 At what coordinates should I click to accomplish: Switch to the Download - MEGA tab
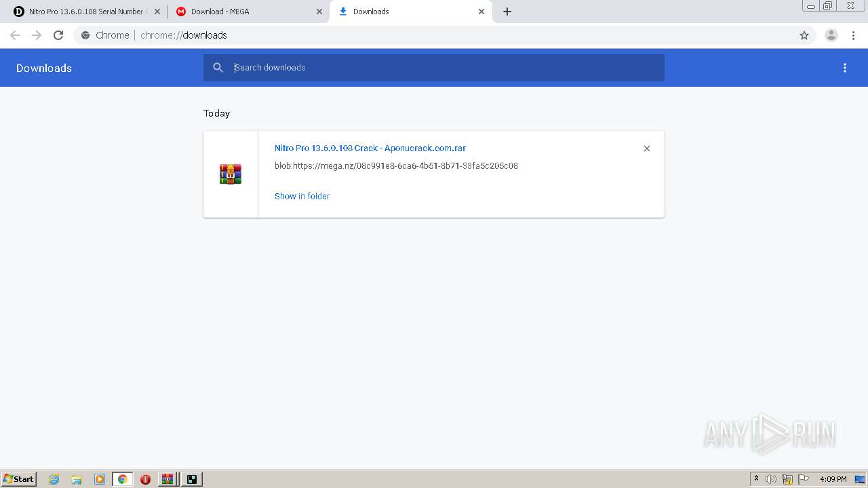pos(248,12)
